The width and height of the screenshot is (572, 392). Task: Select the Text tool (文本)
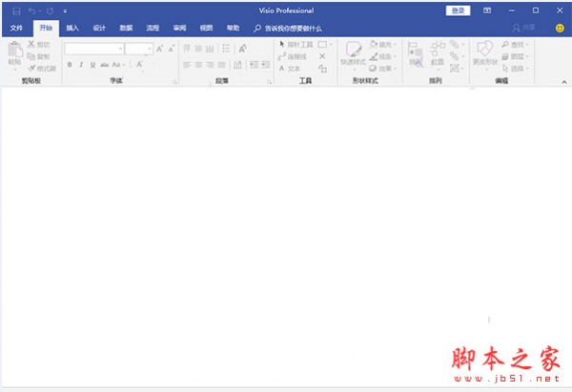[x=289, y=69]
